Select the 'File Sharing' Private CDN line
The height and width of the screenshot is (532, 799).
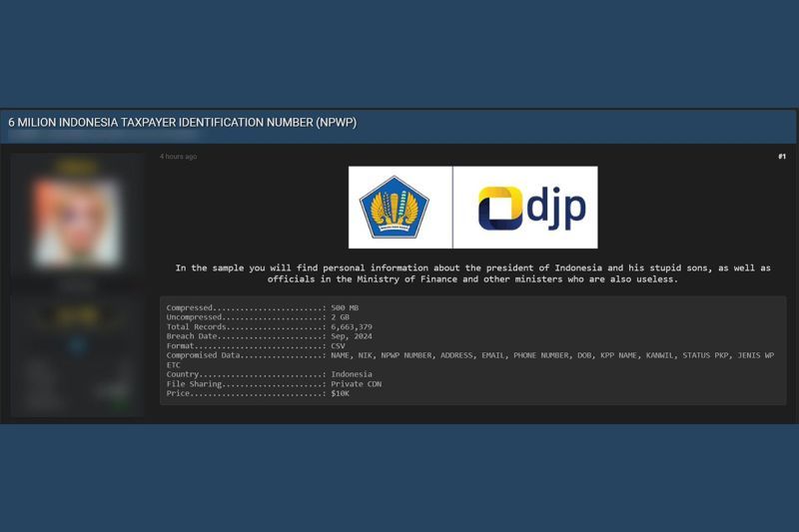pyautogui.click(x=274, y=384)
